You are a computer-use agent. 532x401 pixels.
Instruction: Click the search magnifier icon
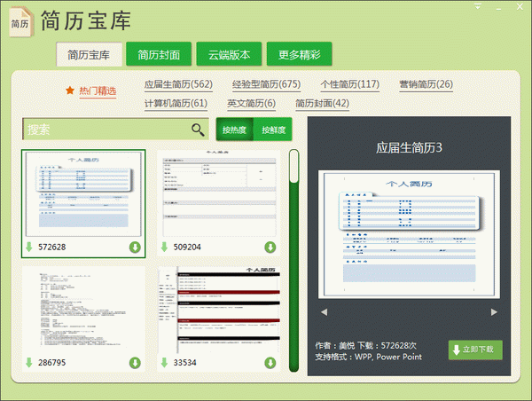coord(198,130)
